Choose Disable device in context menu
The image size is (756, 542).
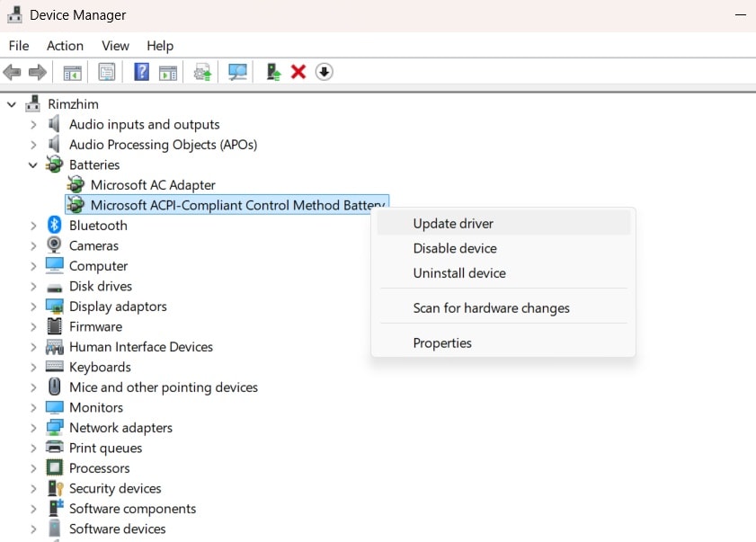coord(503,248)
